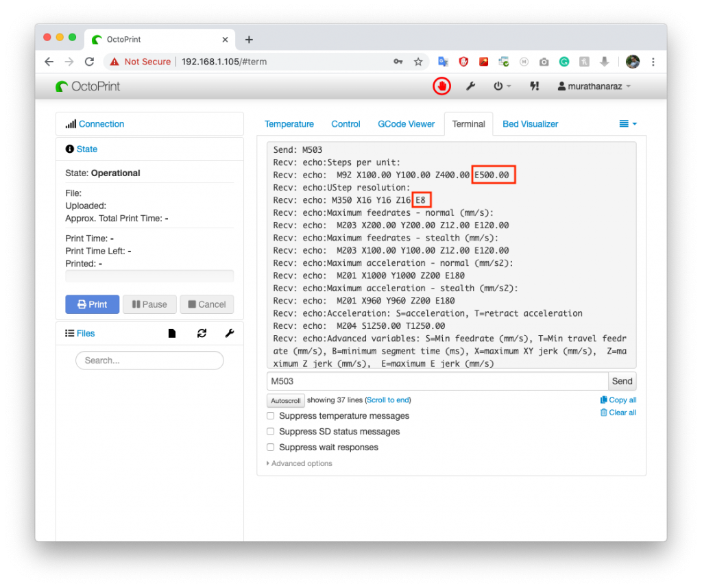Click the Google Translate extension icon
The width and height of the screenshot is (702, 588).
point(444,62)
